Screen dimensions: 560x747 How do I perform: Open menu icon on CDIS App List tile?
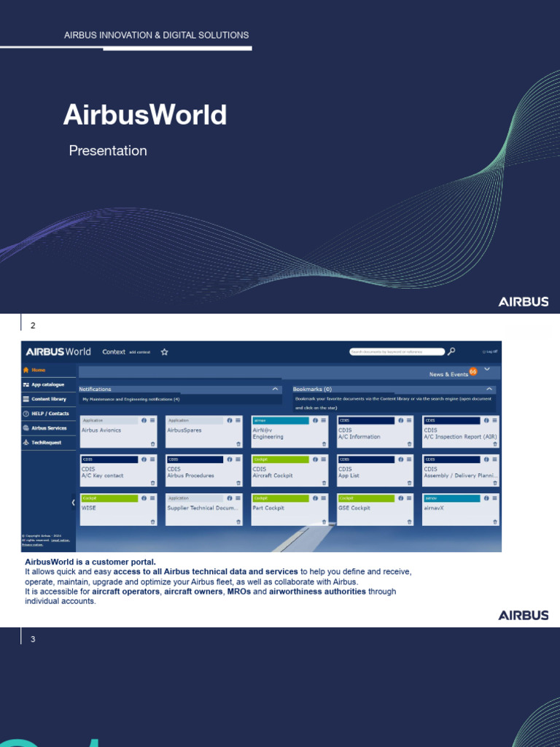click(x=409, y=460)
